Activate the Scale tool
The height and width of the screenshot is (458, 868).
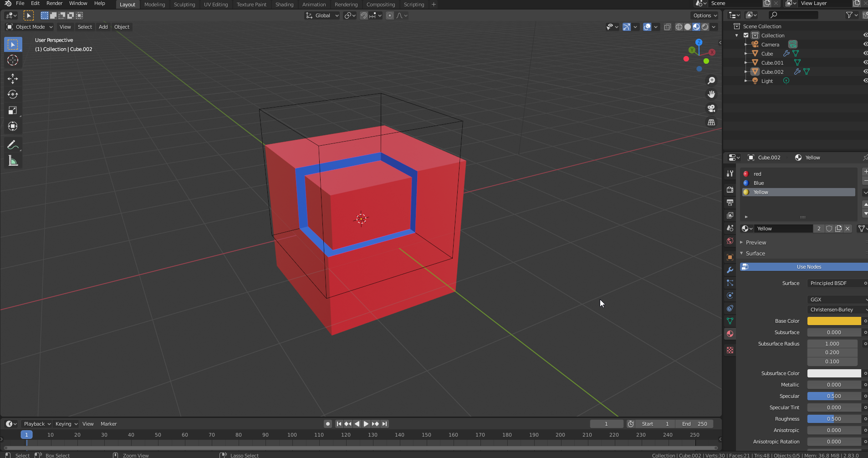tap(13, 110)
